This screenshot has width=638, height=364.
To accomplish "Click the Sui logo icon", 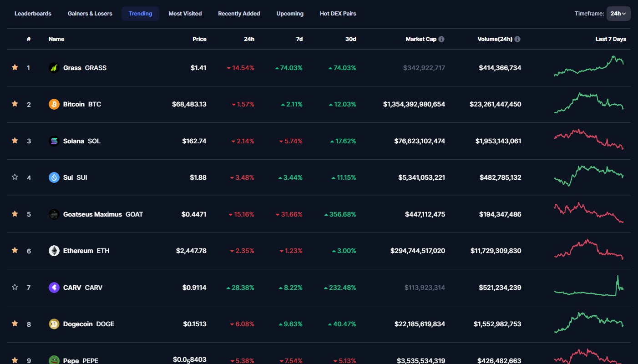I will 54,177.
